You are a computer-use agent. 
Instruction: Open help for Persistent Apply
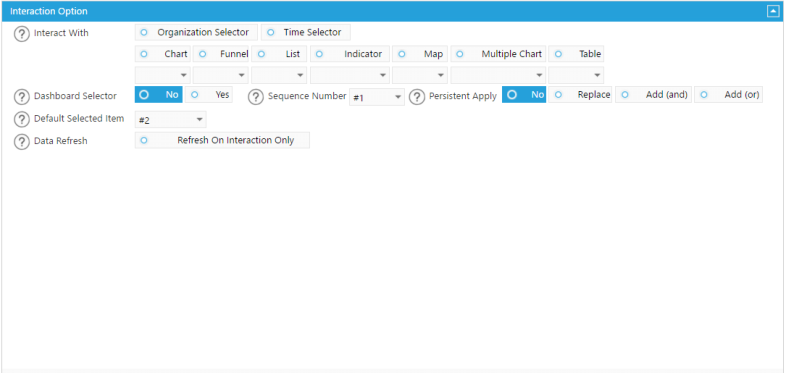[417, 96]
